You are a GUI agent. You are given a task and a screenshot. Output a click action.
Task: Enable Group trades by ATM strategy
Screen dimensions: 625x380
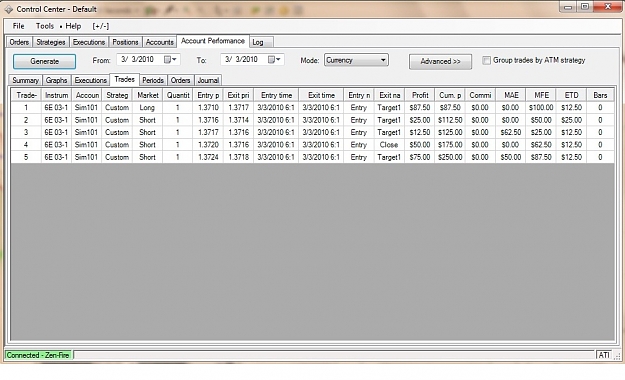(x=486, y=60)
